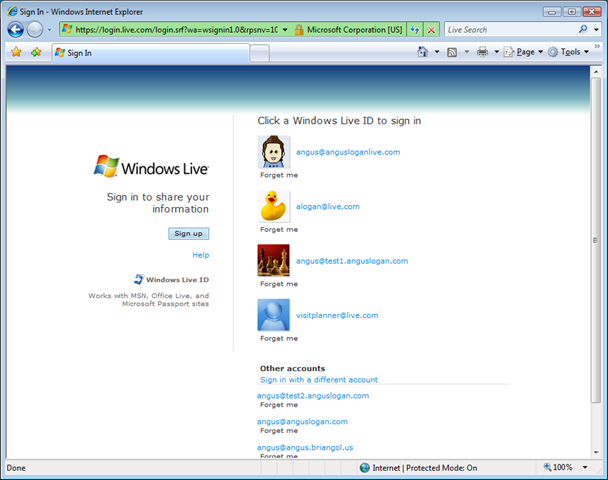Click the Done status text
This screenshot has height=480, width=608.
(16, 468)
